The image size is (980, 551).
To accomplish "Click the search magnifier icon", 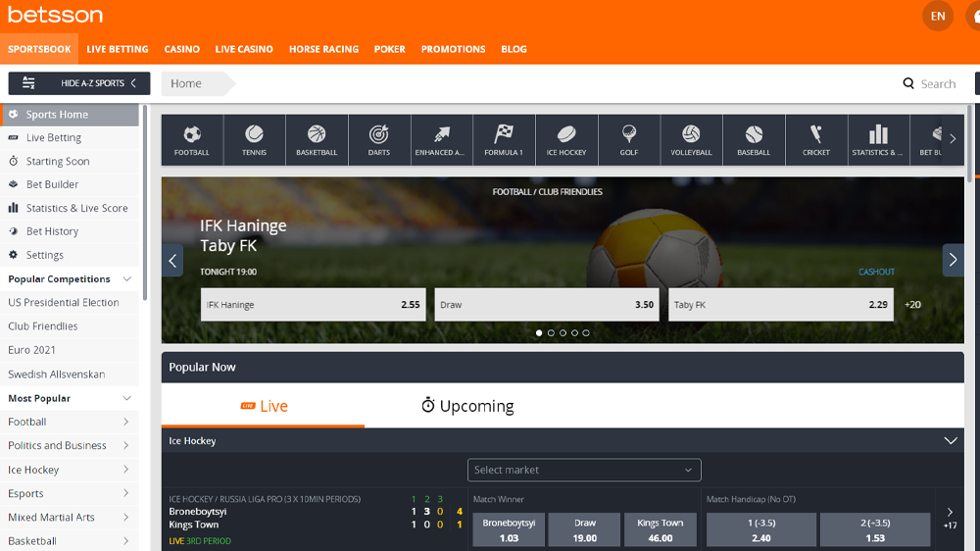I will (908, 83).
